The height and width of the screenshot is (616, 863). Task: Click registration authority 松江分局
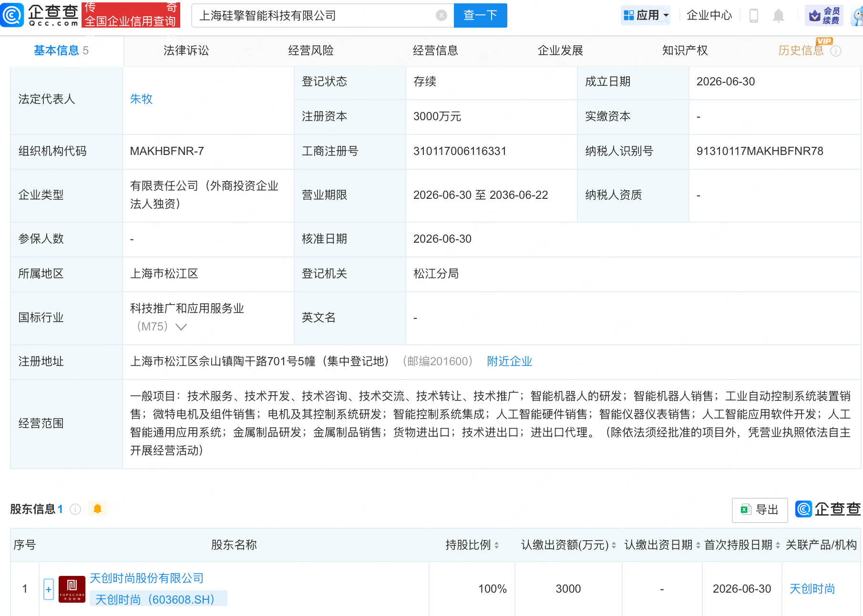pos(436,274)
